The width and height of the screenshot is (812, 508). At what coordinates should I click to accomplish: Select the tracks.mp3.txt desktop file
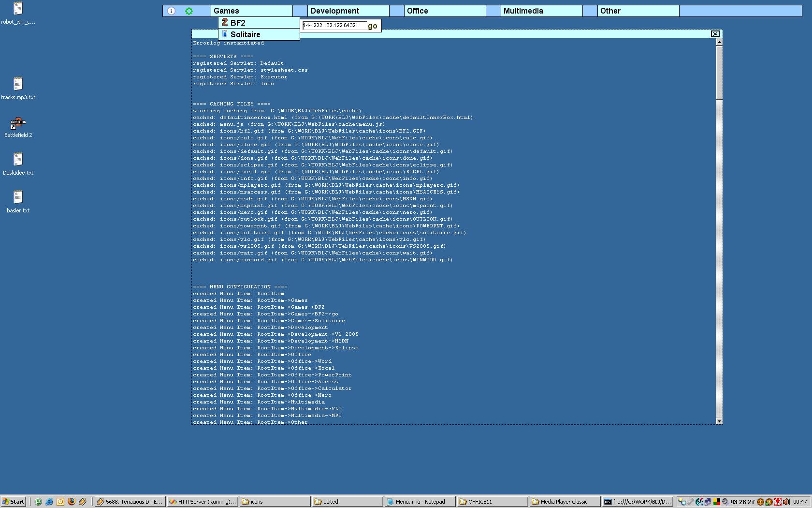(x=18, y=85)
